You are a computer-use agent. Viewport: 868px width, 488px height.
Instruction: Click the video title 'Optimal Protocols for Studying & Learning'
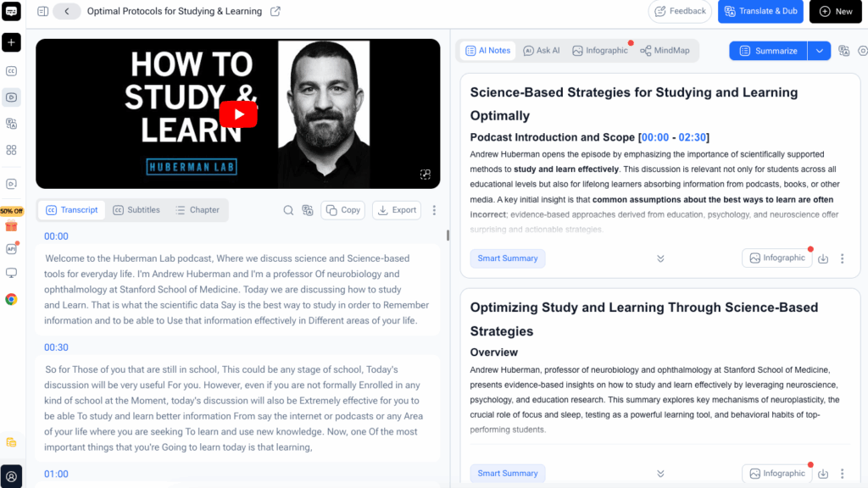[x=175, y=11]
